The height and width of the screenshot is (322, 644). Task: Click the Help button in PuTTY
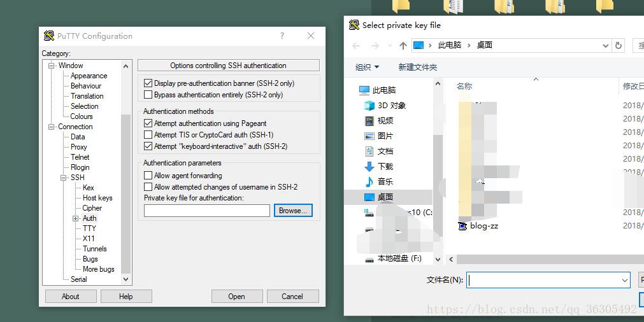(126, 296)
